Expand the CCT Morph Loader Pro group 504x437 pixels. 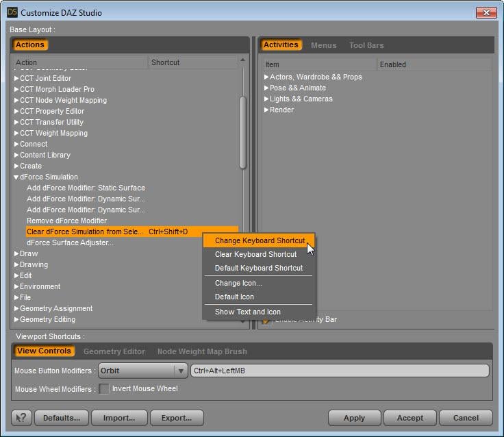pyautogui.click(x=16, y=89)
